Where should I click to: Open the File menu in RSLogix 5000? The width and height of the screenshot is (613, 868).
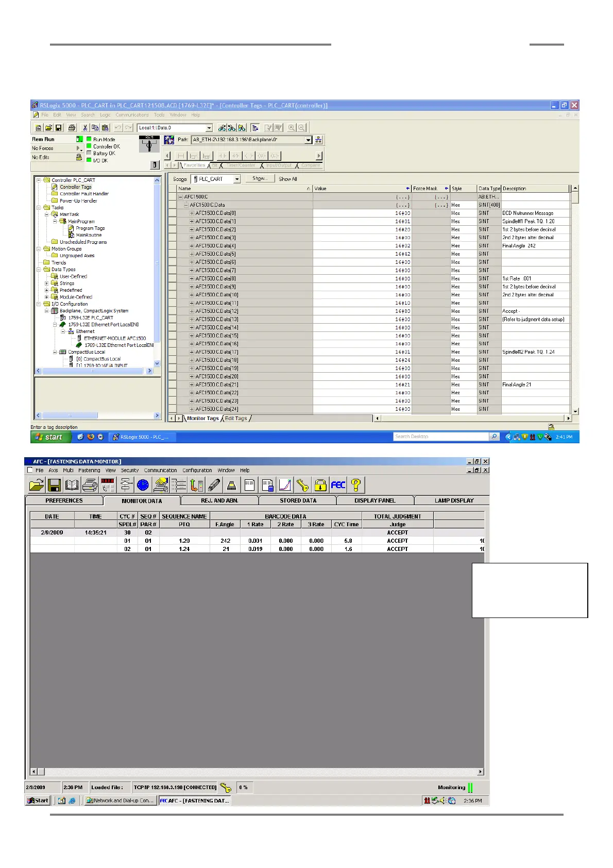pos(45,115)
